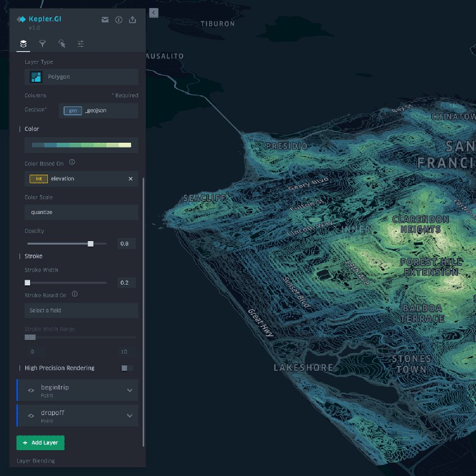The width and height of the screenshot is (476, 476).
Task: Toggle visibility of begintrip layer
Action: click(31, 391)
